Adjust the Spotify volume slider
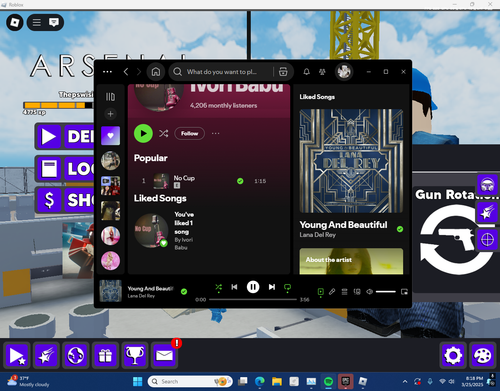Image resolution: width=500 pixels, height=391 pixels. [x=386, y=292]
